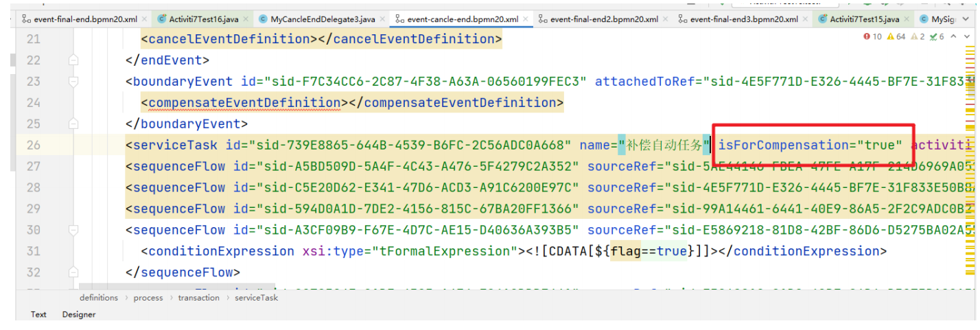Close the event-final-end2.bpmn20.xml tab

point(665,20)
